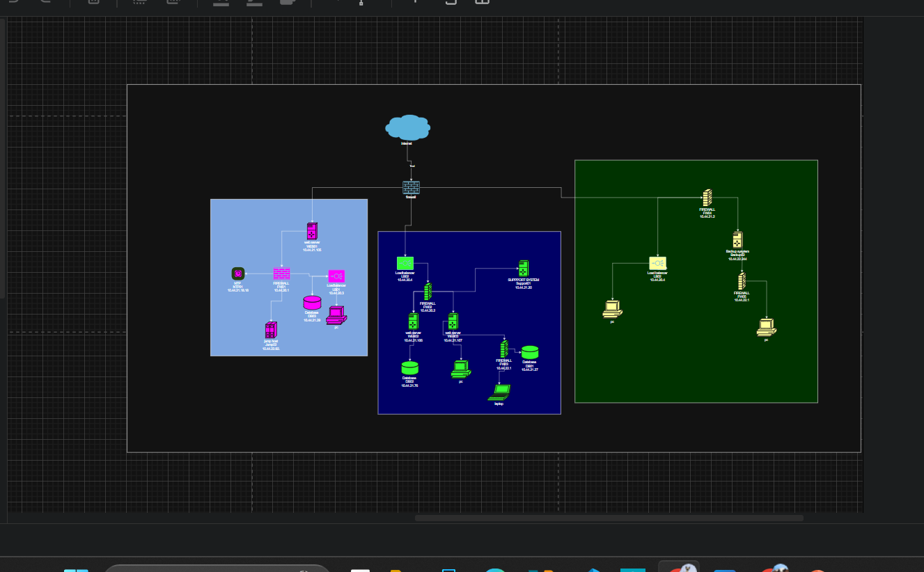Select the magenta database cylinder
The image size is (924, 572).
[x=312, y=303]
